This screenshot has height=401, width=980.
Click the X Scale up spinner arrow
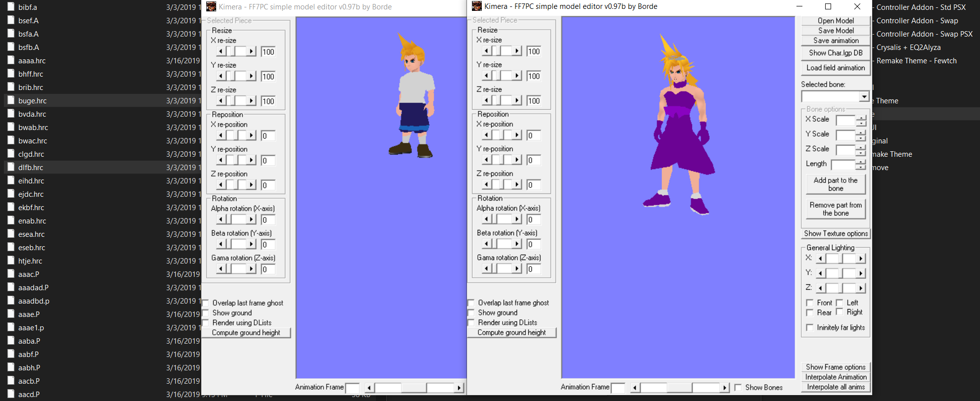coord(861,118)
